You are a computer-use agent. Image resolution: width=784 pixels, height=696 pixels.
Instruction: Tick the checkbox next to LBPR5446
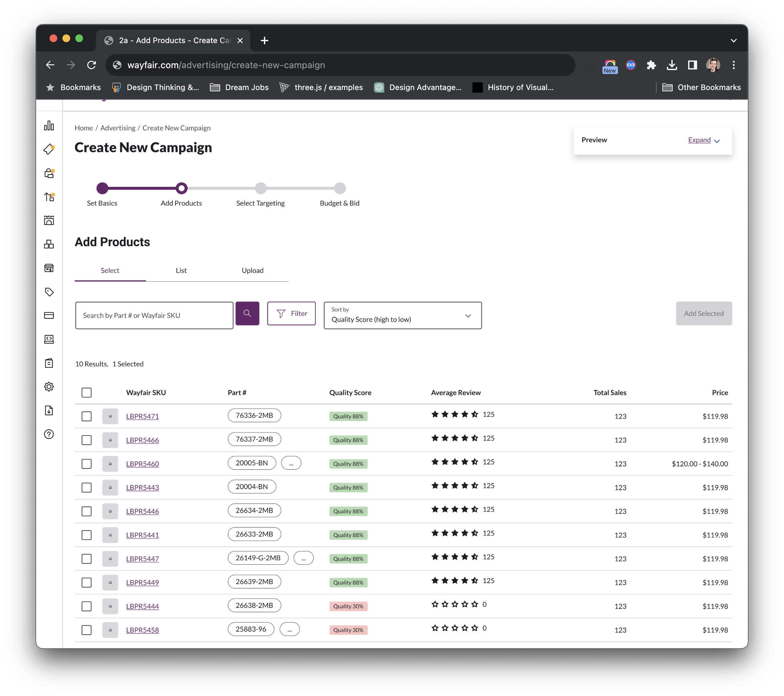pyautogui.click(x=87, y=511)
